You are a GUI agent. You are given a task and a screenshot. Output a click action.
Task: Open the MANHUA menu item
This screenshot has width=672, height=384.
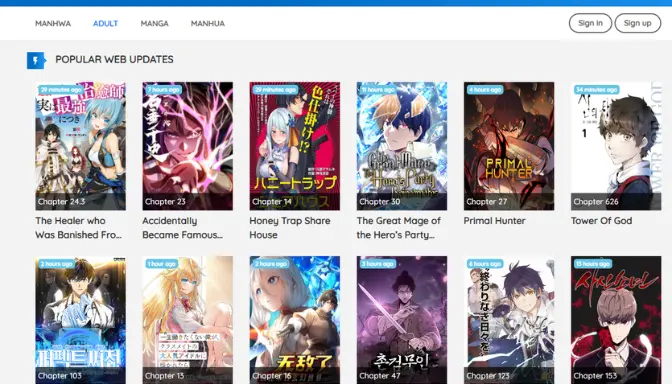(x=208, y=24)
